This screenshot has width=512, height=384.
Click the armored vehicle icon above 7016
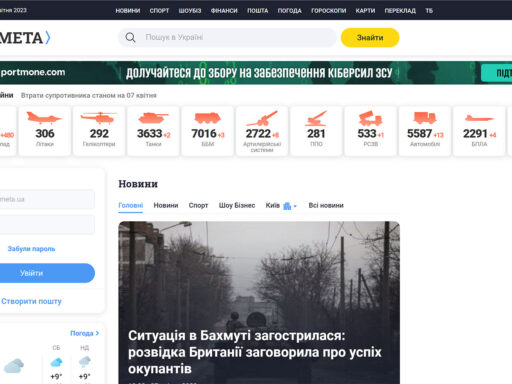[207, 118]
